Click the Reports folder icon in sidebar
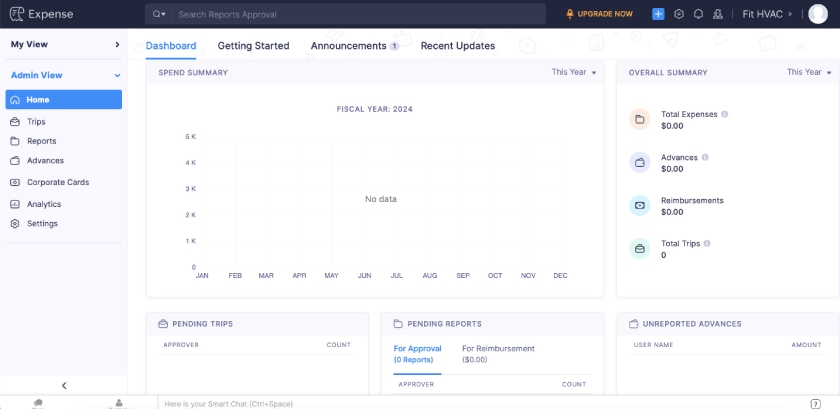The width and height of the screenshot is (840, 409). click(x=15, y=141)
